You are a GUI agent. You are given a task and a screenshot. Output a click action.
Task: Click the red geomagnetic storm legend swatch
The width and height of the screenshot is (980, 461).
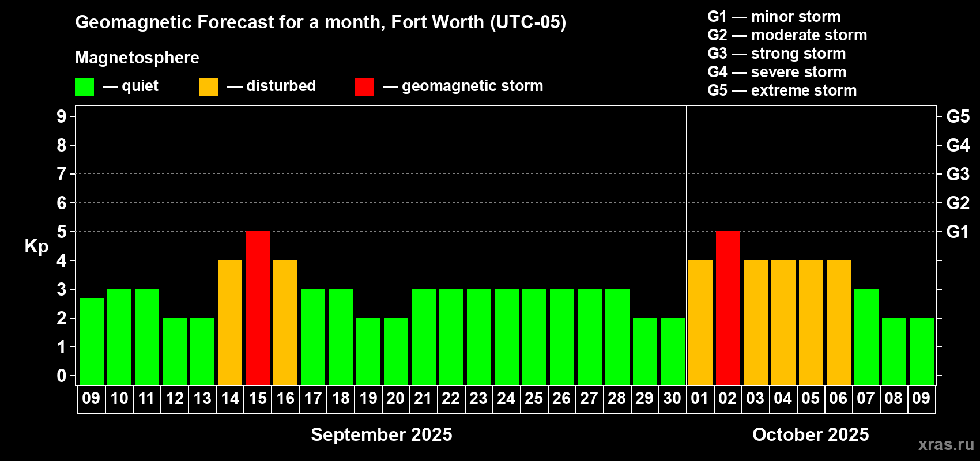pyautogui.click(x=364, y=87)
